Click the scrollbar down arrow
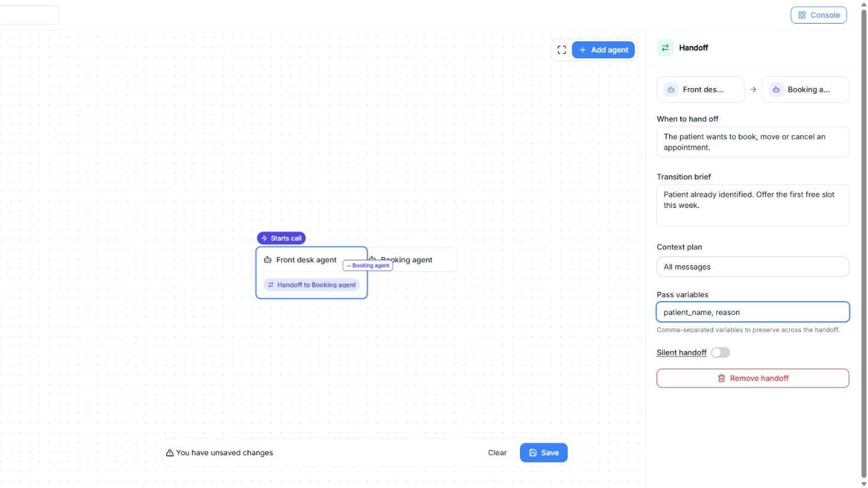 point(863,484)
